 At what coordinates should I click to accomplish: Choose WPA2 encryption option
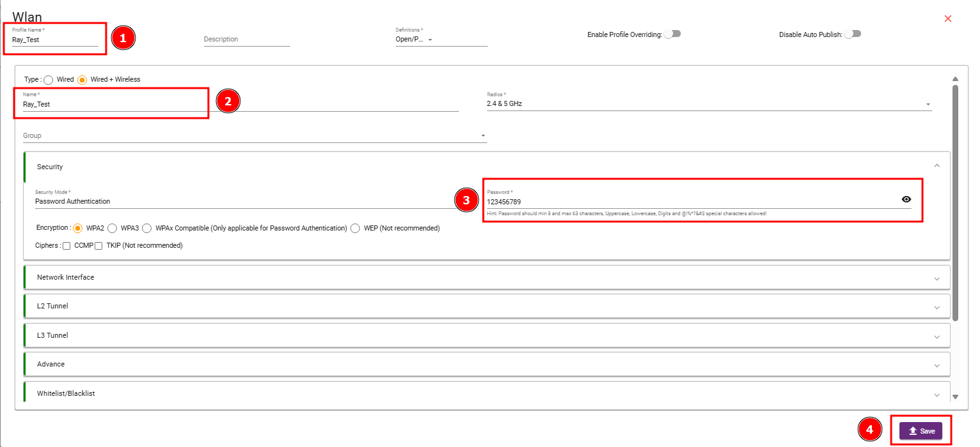coord(78,228)
